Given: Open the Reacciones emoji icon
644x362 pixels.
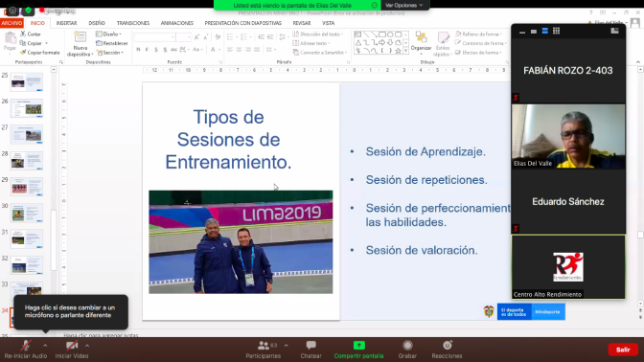Looking at the screenshot, I should [447, 345].
